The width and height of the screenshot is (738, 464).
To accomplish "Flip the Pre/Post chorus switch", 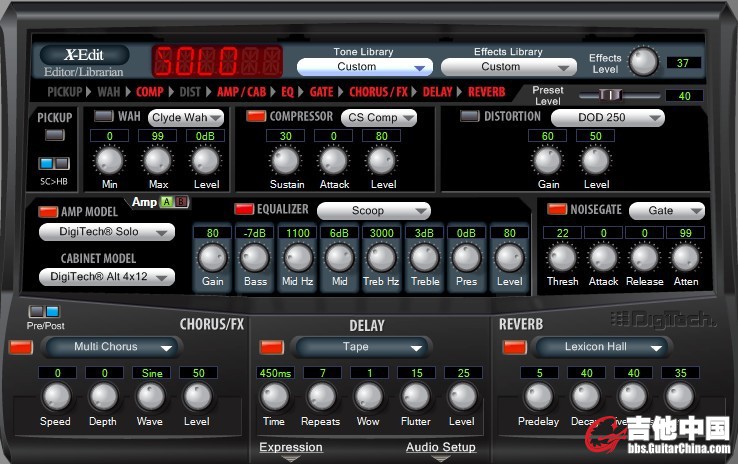I will pos(44,312).
